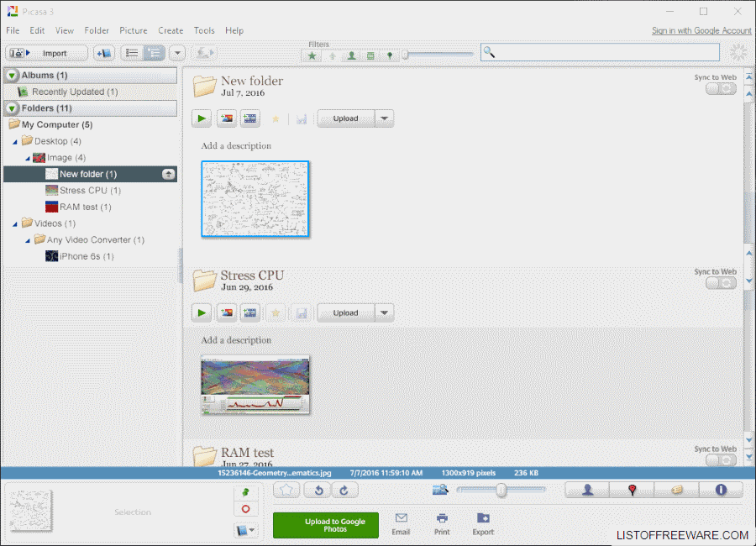The image size is (756, 546).
Task: Play slideshow for Stress CPU folder
Action: pos(202,312)
